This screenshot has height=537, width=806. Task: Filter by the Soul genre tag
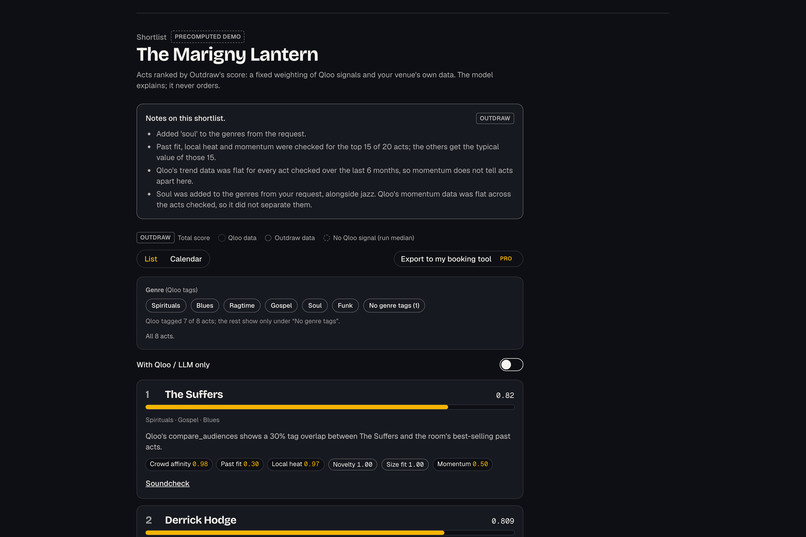(315, 306)
